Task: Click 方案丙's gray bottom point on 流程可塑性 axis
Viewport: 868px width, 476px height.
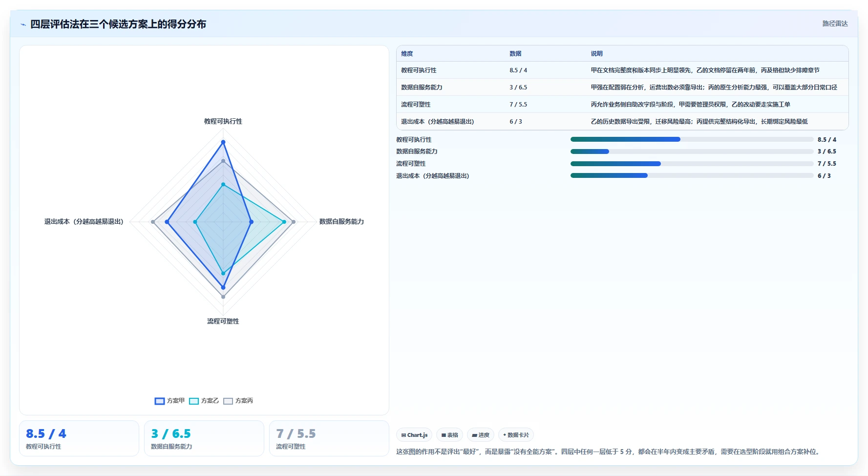Action: (223, 297)
